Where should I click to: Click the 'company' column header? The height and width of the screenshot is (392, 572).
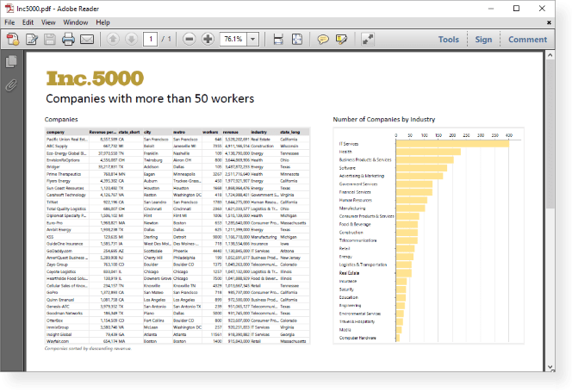[x=55, y=132]
